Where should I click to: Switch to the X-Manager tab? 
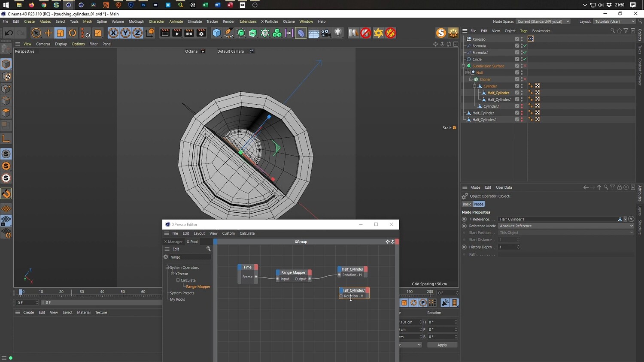click(173, 241)
